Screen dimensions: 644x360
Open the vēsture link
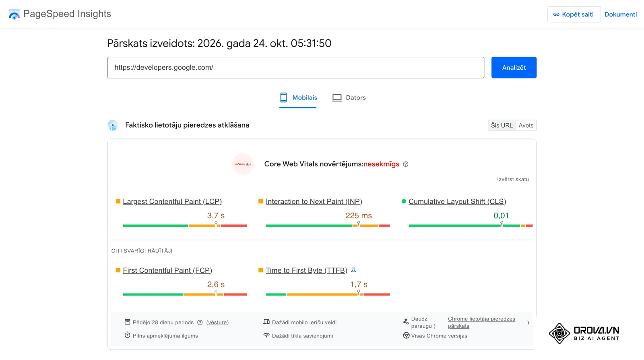click(217, 323)
